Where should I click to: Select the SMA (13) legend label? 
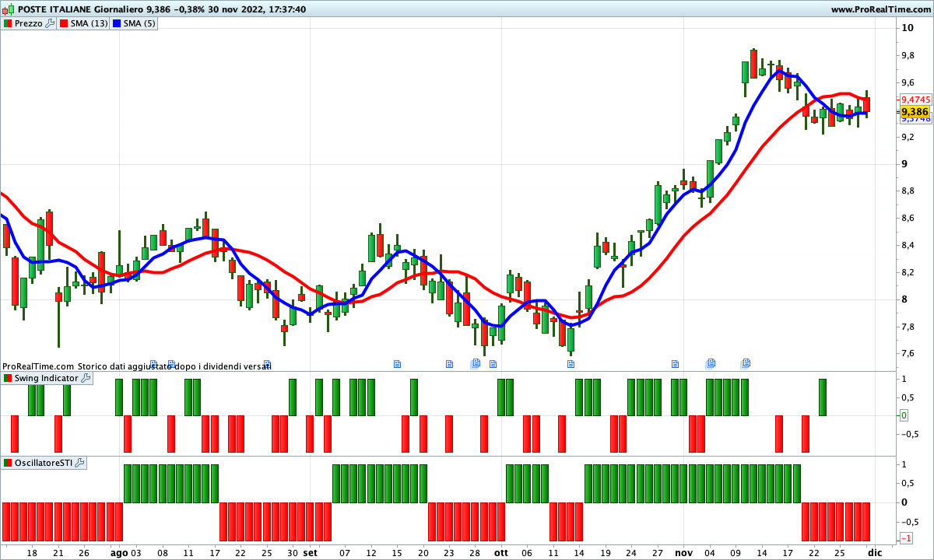pos(89,23)
